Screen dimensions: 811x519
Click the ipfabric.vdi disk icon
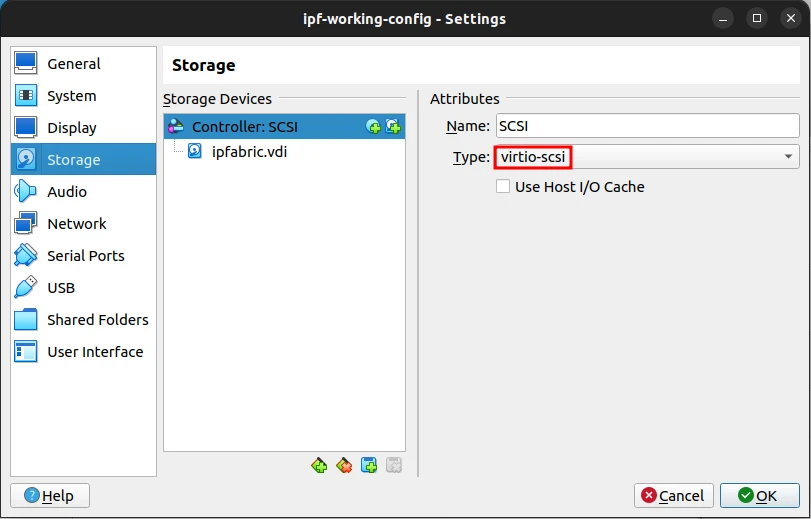(x=195, y=151)
